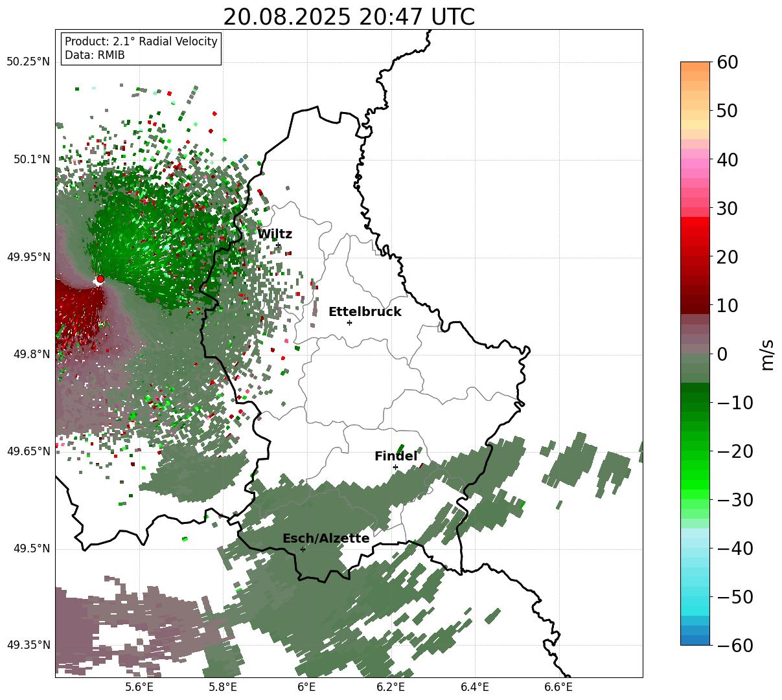Image resolution: width=782 pixels, height=700 pixels.
Task: Click the Findel station cross marker
Action: click(x=395, y=467)
